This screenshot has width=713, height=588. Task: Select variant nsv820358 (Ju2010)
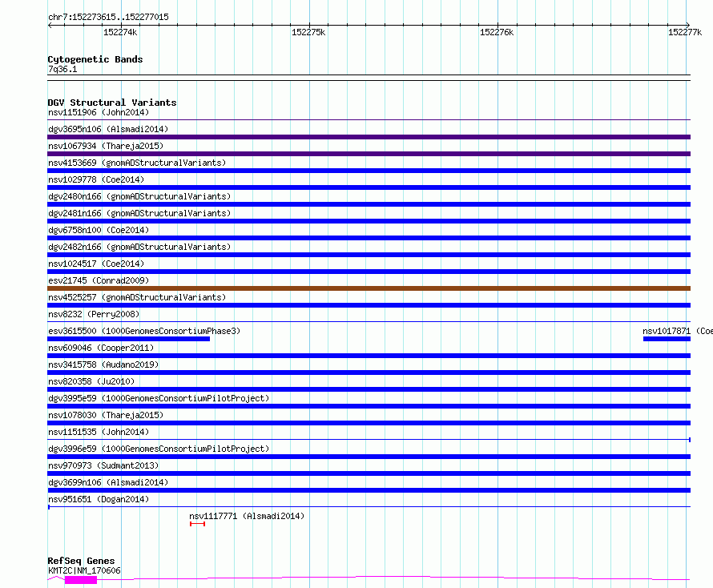click(91, 381)
